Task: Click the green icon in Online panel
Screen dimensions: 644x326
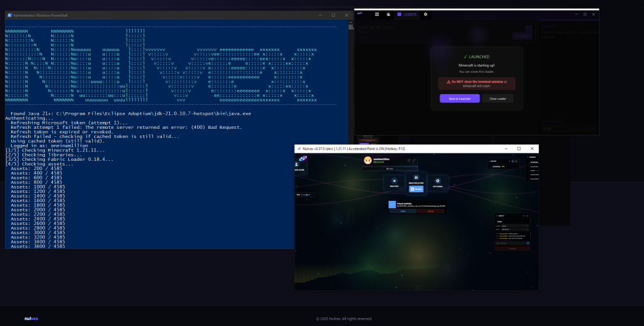Action: (x=517, y=161)
